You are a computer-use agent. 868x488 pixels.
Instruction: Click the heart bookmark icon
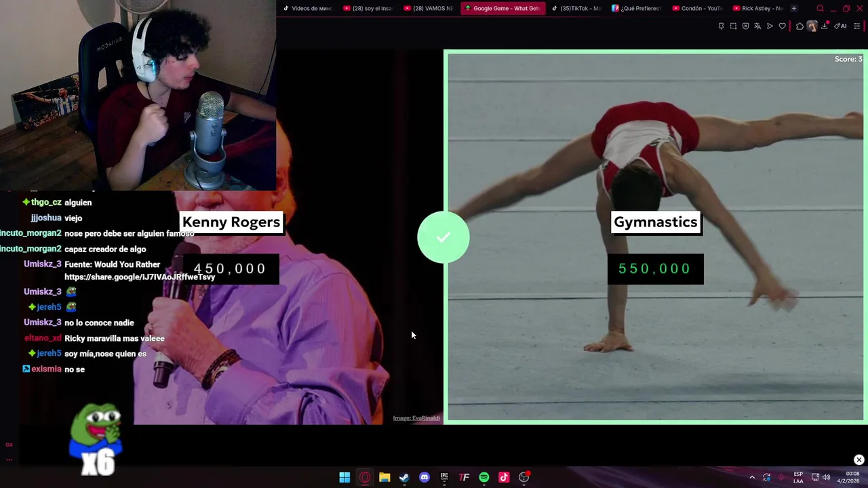(x=782, y=26)
